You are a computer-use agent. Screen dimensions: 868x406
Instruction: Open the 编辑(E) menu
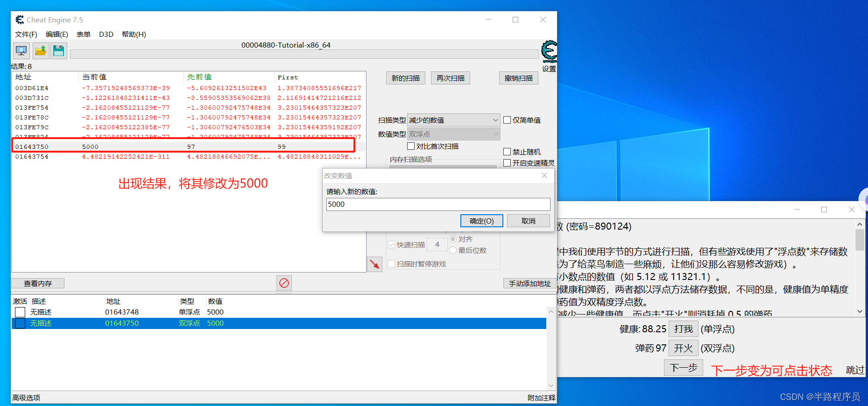click(x=57, y=34)
